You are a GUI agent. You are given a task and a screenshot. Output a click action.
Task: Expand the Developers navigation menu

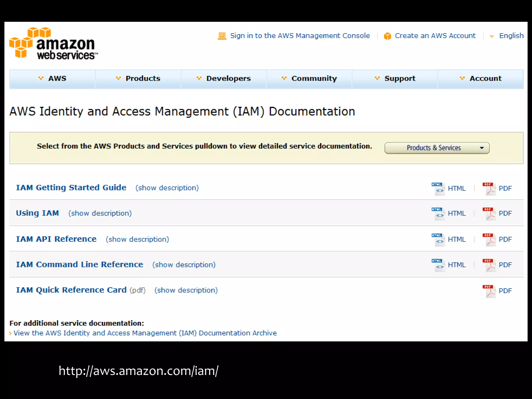pyautogui.click(x=228, y=78)
